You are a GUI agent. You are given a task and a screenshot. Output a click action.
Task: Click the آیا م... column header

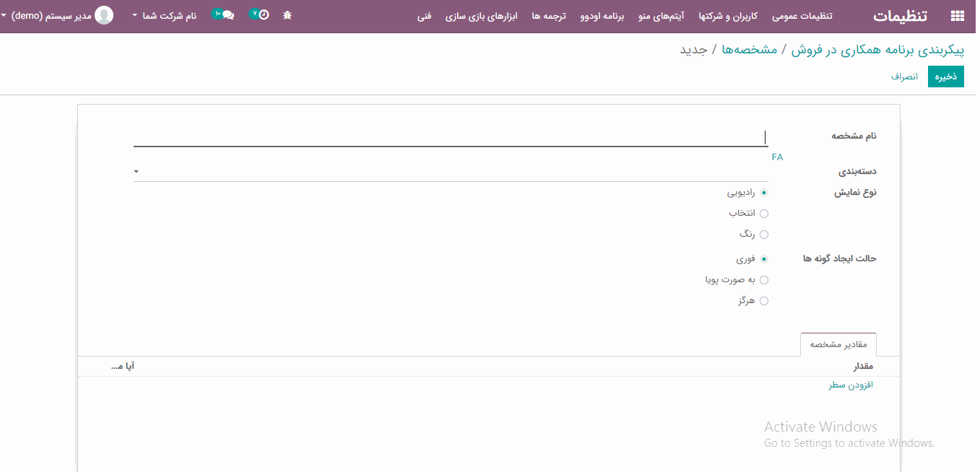click(x=123, y=367)
